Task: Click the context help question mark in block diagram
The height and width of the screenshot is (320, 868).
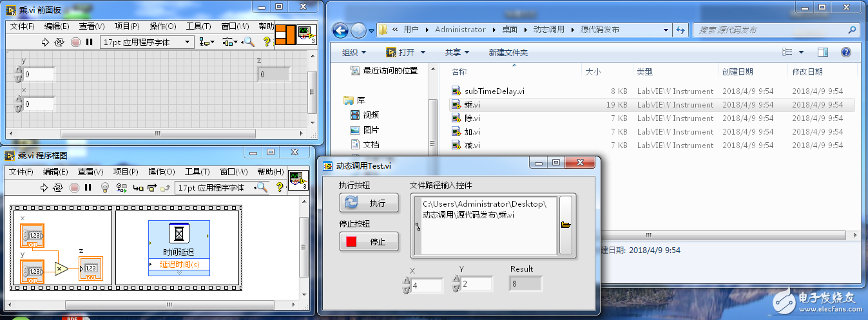Action: (x=280, y=188)
